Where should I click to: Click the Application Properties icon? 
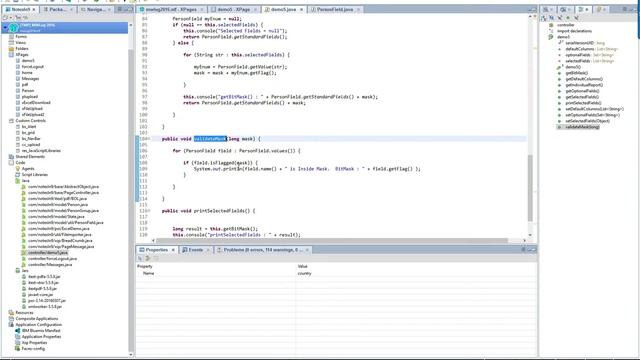(18, 337)
